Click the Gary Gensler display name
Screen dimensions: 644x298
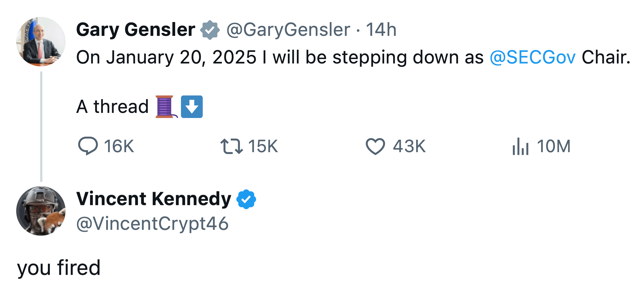(136, 30)
